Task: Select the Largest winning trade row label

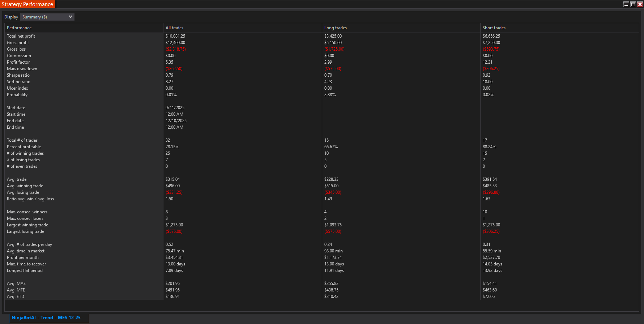Action: [x=27, y=225]
